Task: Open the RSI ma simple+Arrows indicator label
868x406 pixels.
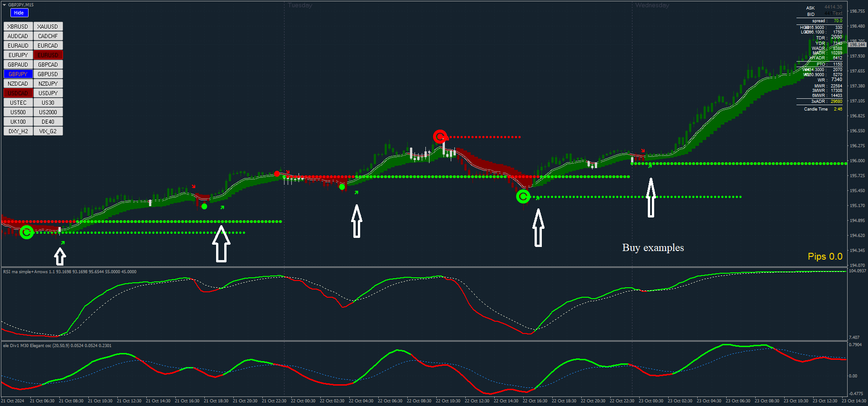Action: (x=69, y=272)
